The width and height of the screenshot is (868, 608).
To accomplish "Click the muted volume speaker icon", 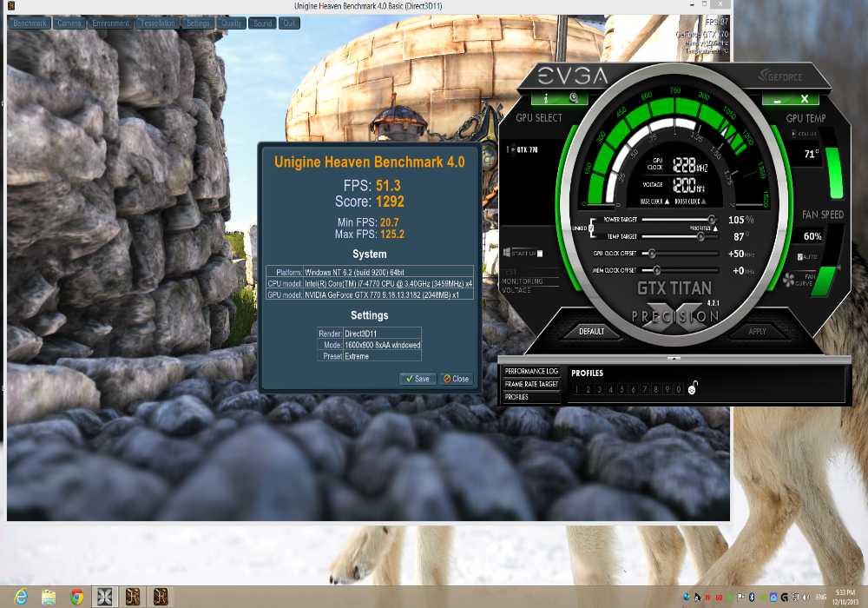I will [806, 597].
